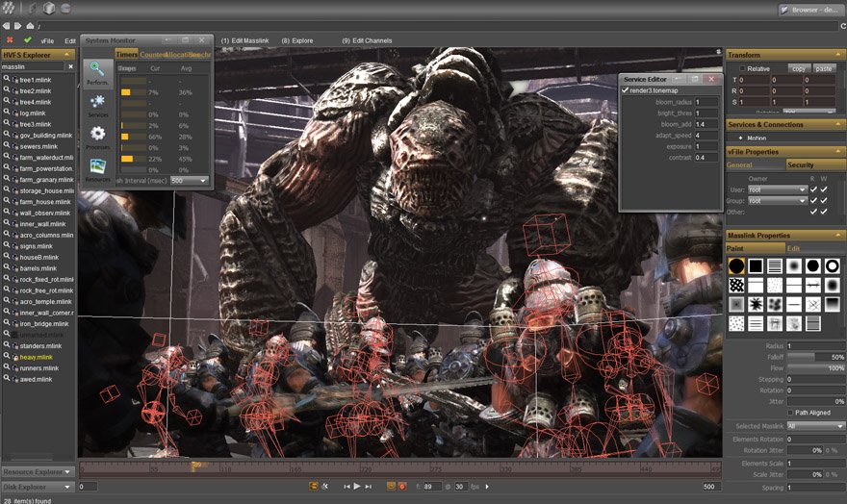Go back with the left navigation arrow
Viewport: 847px width, 504px height.
tap(6, 25)
